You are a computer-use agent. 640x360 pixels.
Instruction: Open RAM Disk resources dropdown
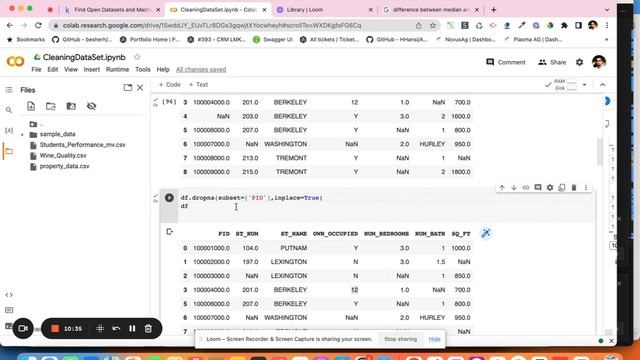point(584,85)
